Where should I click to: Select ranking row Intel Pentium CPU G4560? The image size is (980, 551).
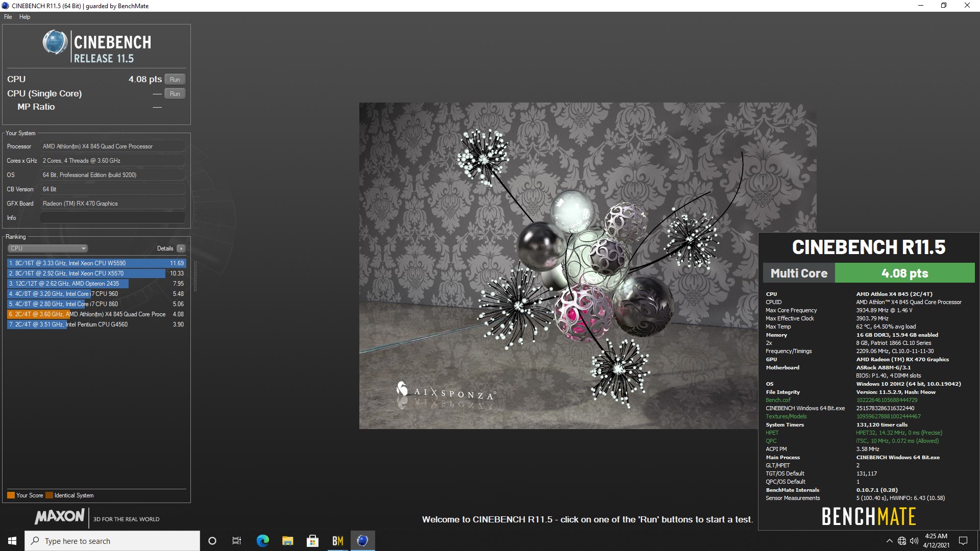[96, 324]
